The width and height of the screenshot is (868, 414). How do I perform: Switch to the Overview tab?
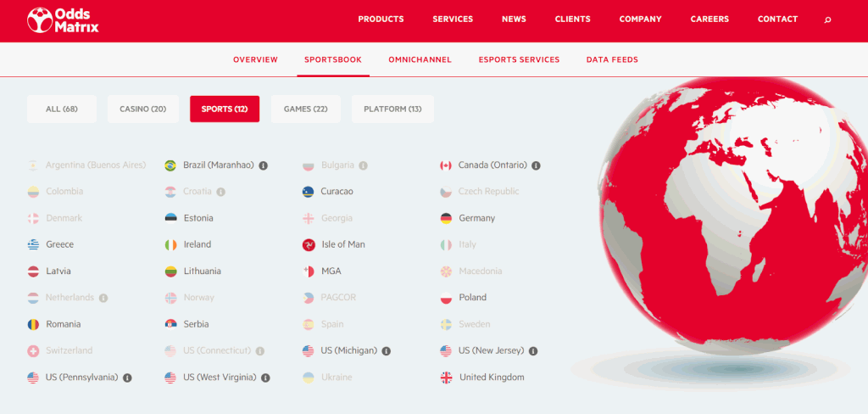tap(255, 60)
